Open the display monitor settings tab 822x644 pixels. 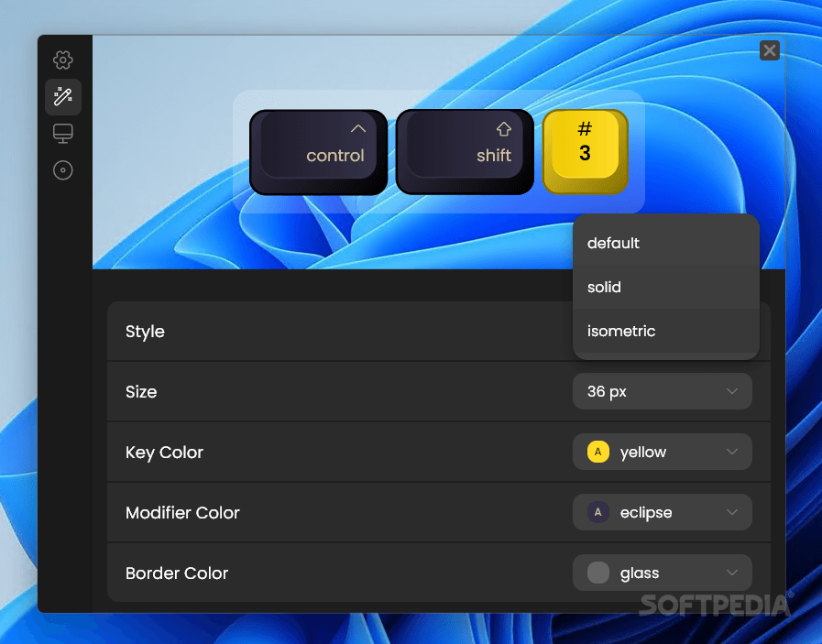63,134
